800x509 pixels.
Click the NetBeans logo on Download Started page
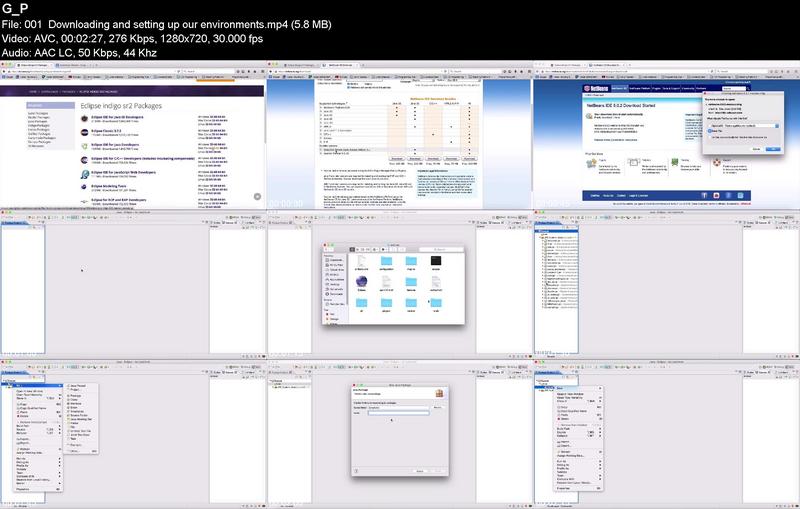click(595, 89)
